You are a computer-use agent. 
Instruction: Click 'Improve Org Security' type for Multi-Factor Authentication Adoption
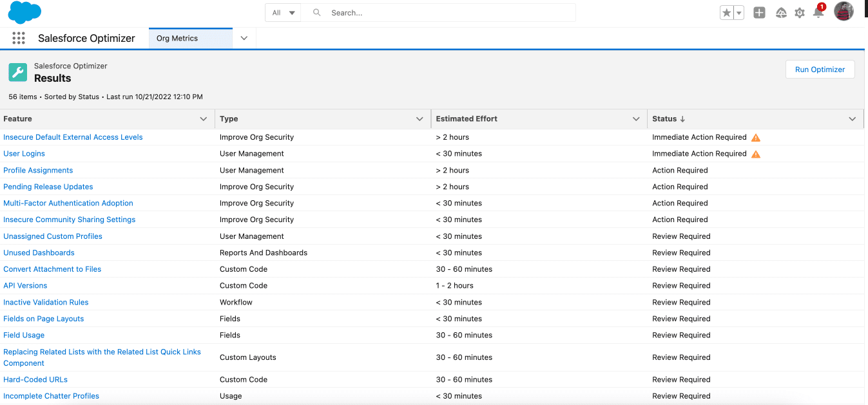click(x=256, y=203)
